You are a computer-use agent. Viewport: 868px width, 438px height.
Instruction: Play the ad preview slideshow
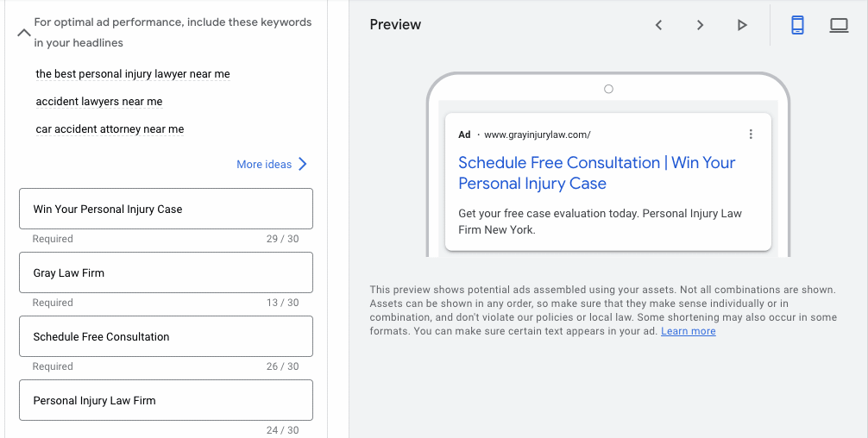[x=742, y=25]
